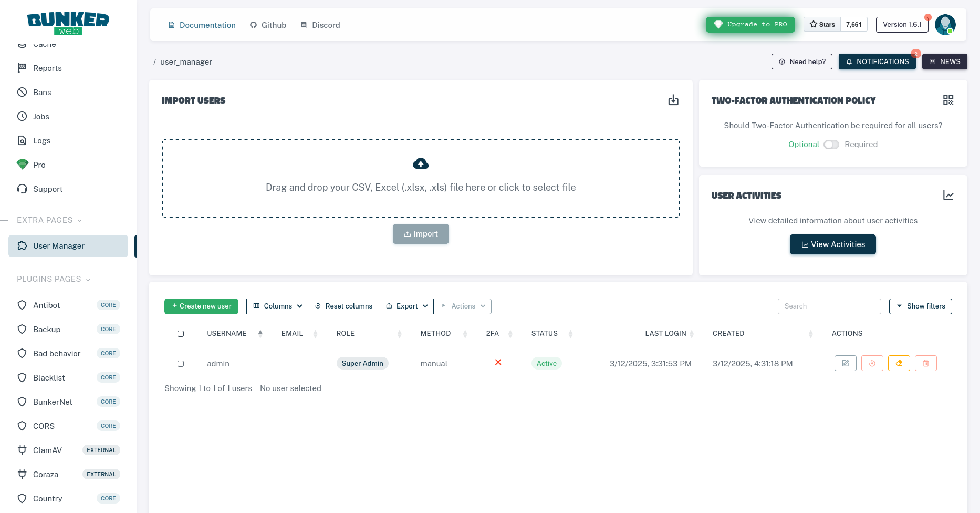This screenshot has height=513, width=980.
Task: Click the user Search input field
Action: point(829,306)
